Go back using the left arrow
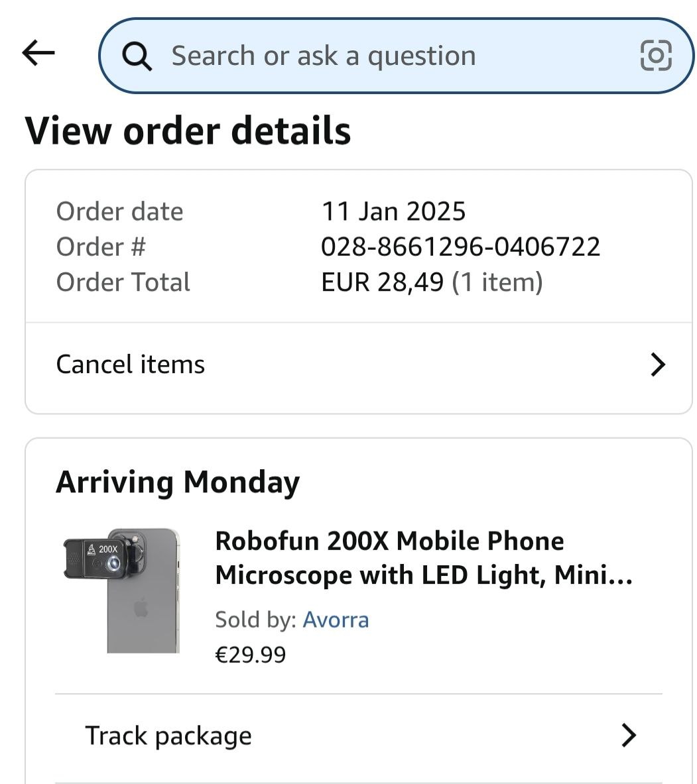Viewport: 697px width, 784px height. 38,53
